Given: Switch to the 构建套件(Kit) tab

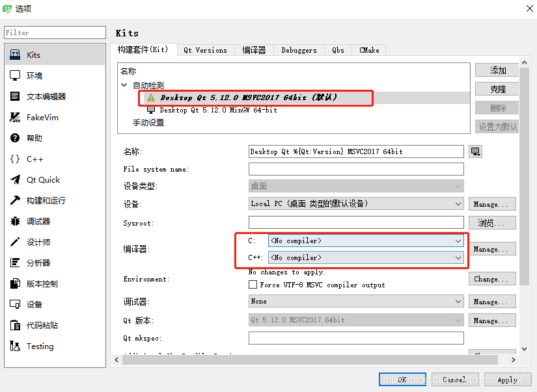Looking at the screenshot, I should tap(143, 49).
